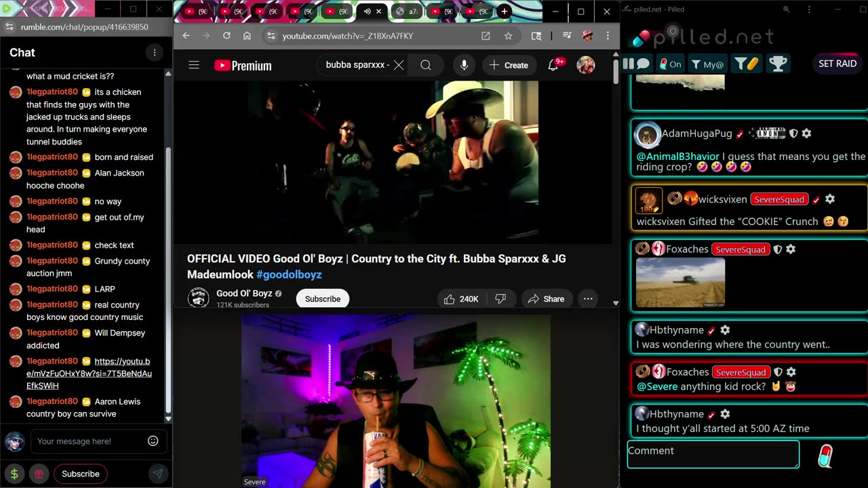This screenshot has width=868, height=488.
Task: Pause the Pilled chat feed
Action: 628,64
